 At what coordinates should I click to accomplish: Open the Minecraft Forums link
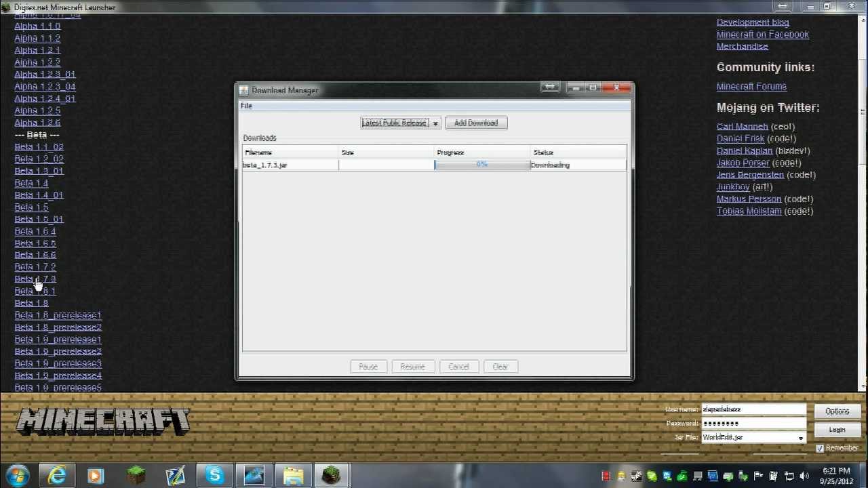[x=751, y=86]
